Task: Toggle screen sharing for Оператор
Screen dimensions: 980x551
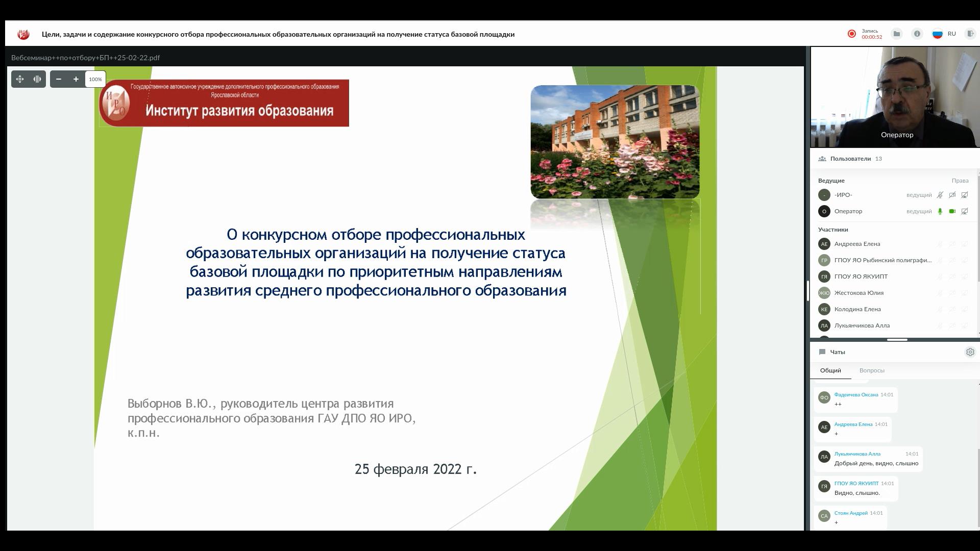Action: 964,211
